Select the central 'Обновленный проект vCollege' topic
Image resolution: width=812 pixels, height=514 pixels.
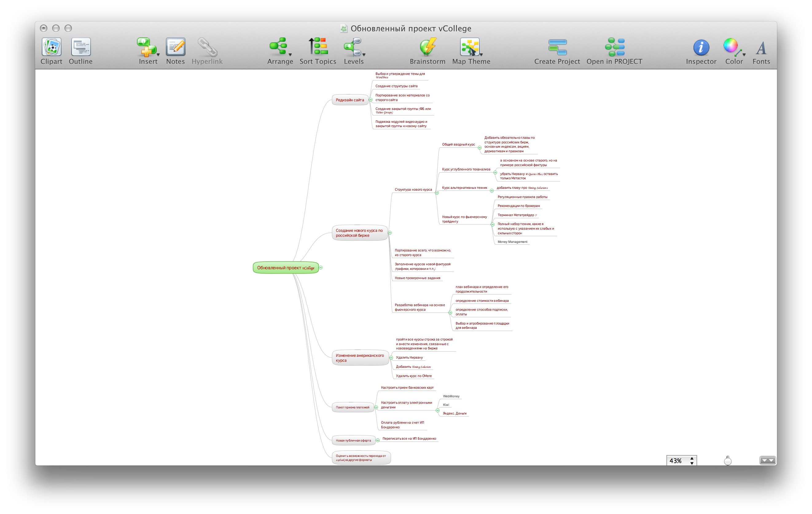pyautogui.click(x=285, y=268)
